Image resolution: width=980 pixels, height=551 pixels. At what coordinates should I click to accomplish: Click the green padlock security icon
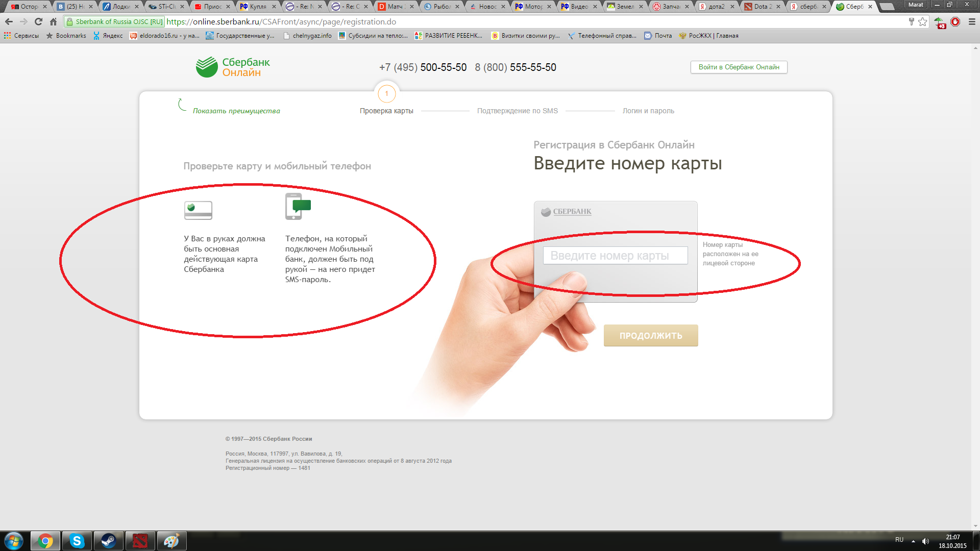[x=70, y=22]
